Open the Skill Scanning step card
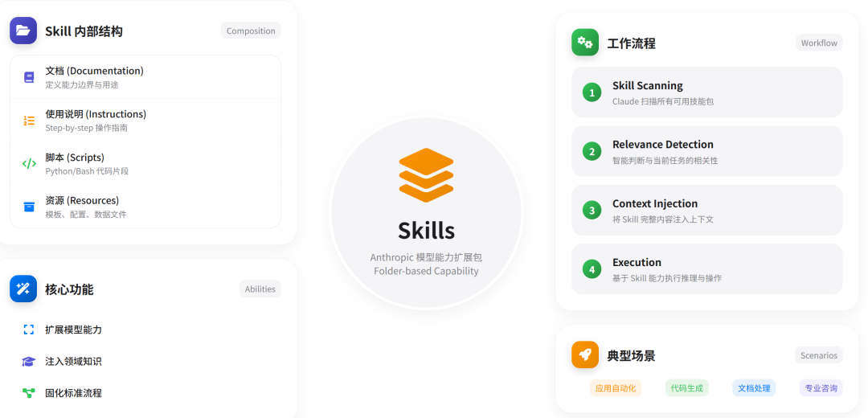Image resolution: width=868 pixels, height=418 pixels. pos(707,92)
